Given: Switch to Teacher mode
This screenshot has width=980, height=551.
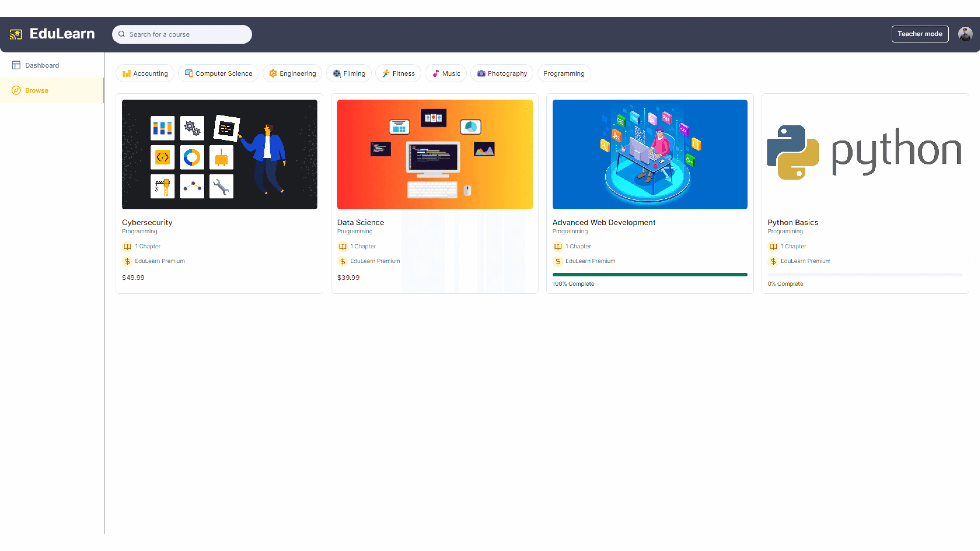Looking at the screenshot, I should pos(920,34).
